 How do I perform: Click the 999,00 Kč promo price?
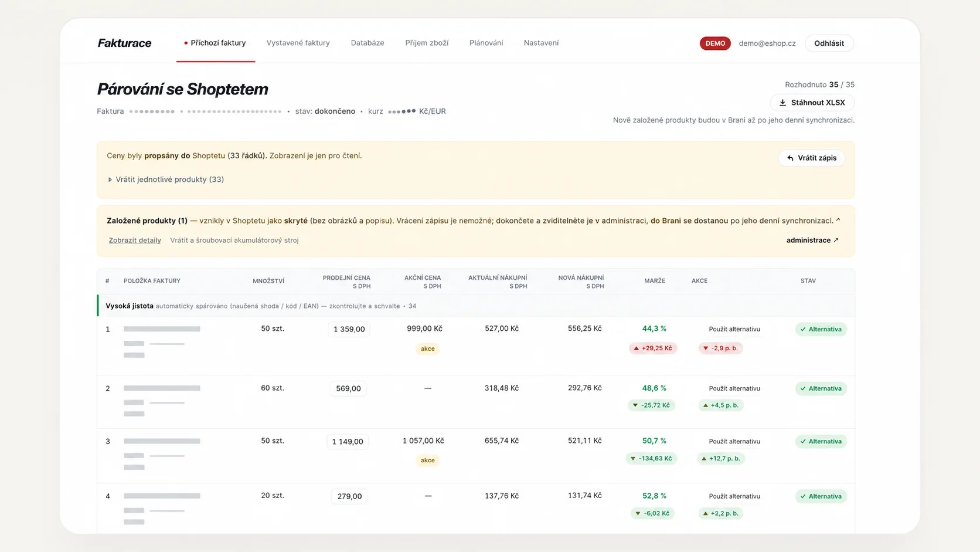[424, 329]
